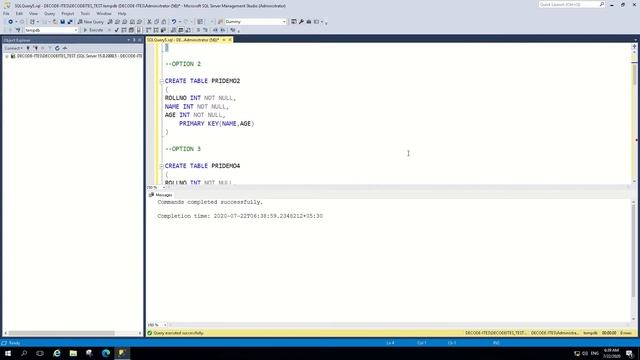Open the Action Center notifications icon
The height and width of the screenshot is (360, 640).
click(630, 353)
